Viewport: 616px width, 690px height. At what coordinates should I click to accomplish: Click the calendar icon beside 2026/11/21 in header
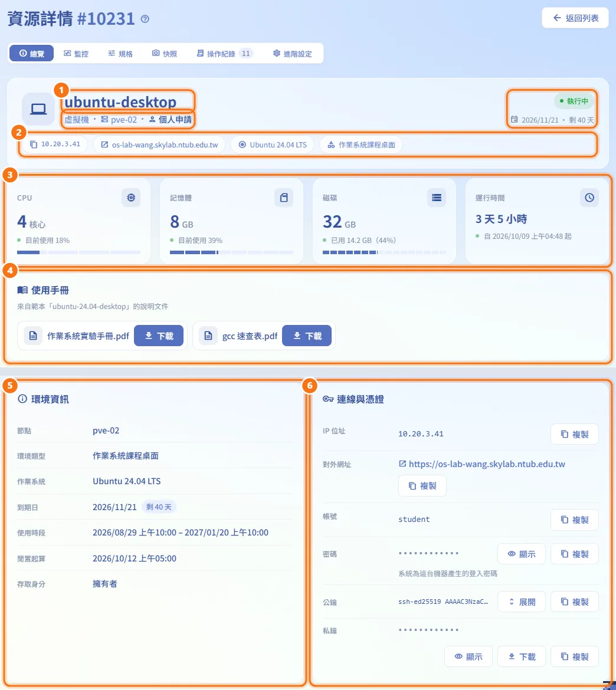pyautogui.click(x=514, y=119)
